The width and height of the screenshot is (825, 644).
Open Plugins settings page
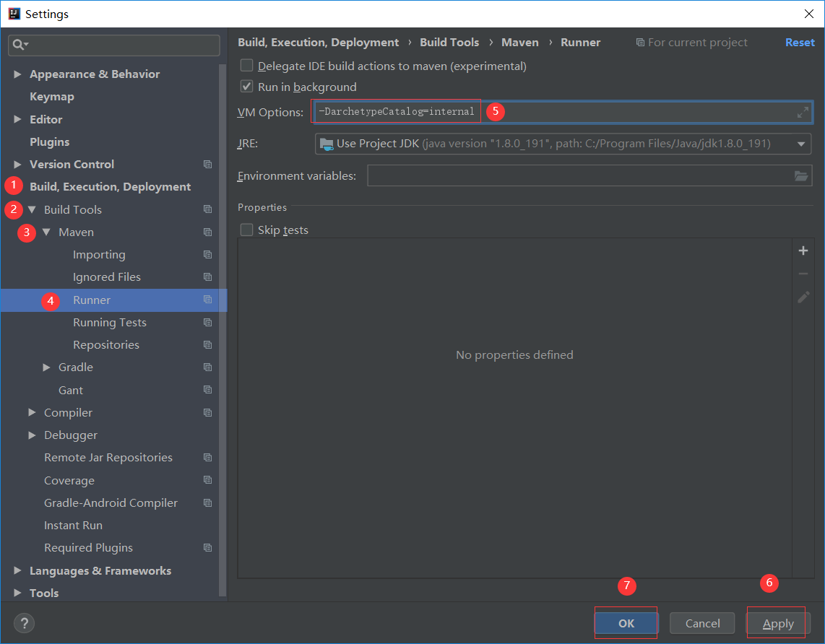49,142
